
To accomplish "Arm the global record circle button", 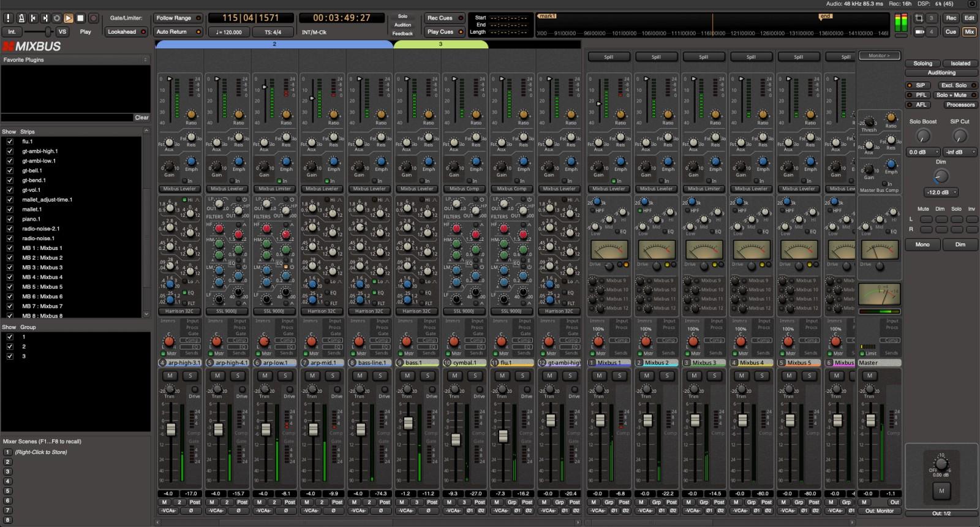I will point(94,18).
